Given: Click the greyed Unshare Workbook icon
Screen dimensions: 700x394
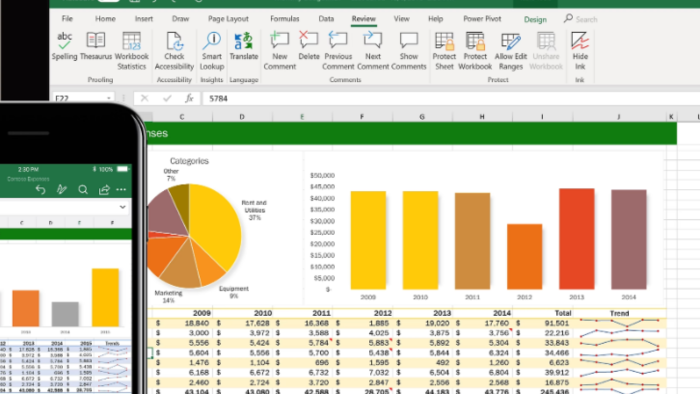Looking at the screenshot, I should [x=546, y=41].
